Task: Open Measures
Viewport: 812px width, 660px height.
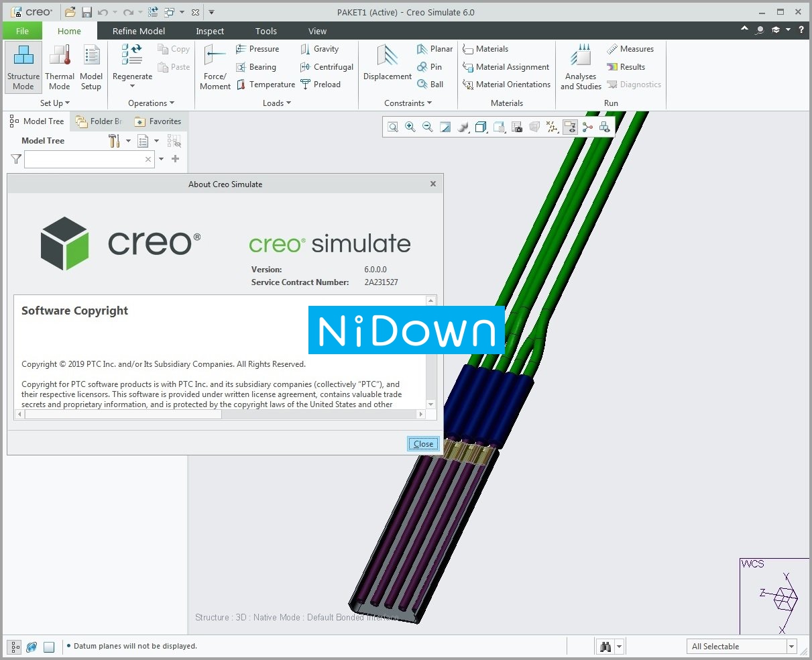Action: coord(630,49)
